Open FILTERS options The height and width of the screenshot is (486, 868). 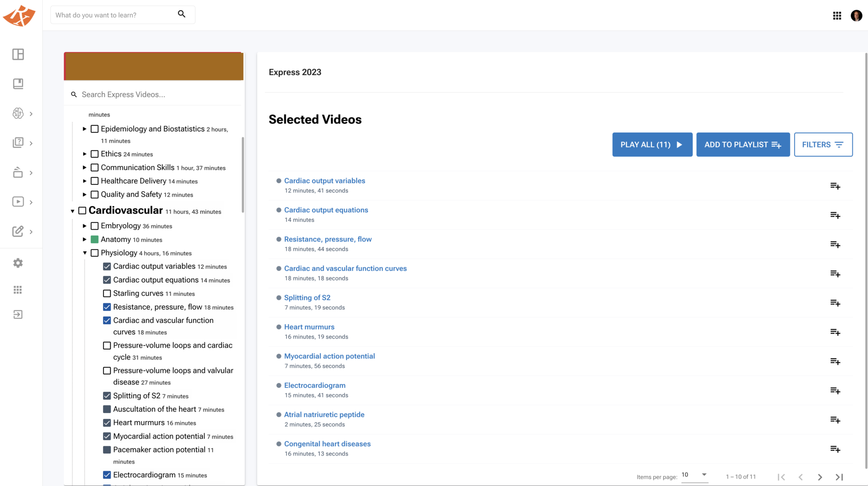coord(823,144)
